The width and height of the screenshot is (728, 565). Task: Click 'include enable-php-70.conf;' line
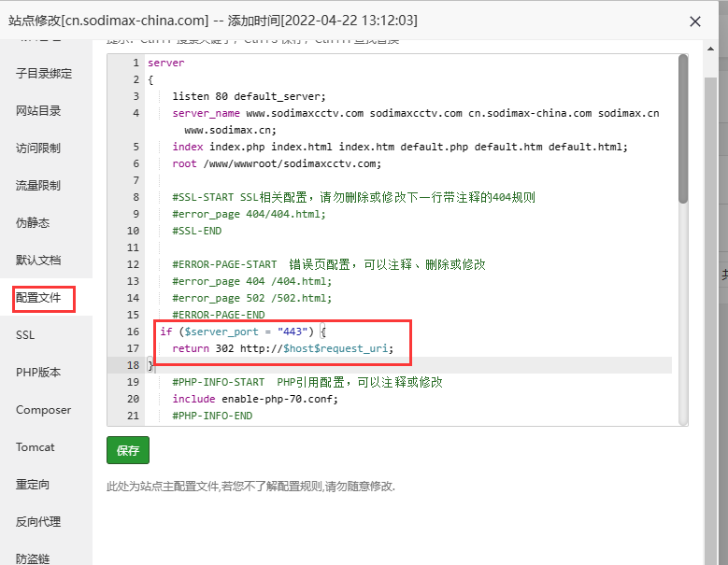pyautogui.click(x=255, y=399)
